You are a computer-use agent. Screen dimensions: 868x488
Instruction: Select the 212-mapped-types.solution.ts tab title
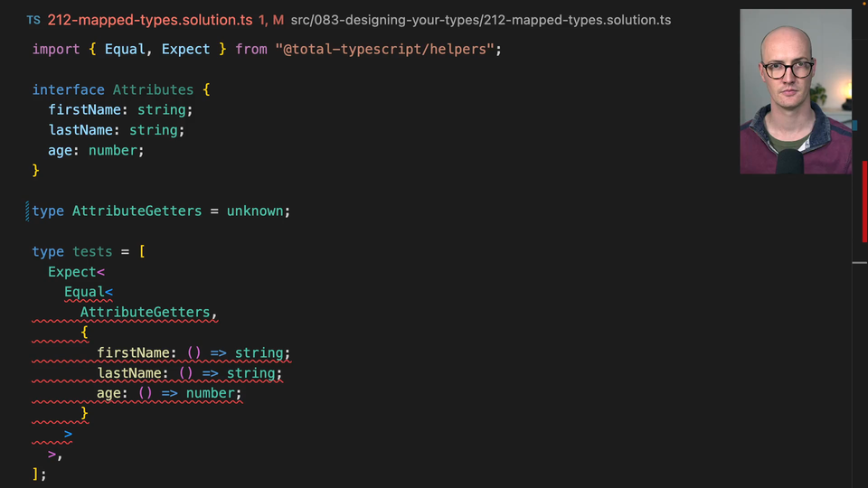click(x=149, y=20)
